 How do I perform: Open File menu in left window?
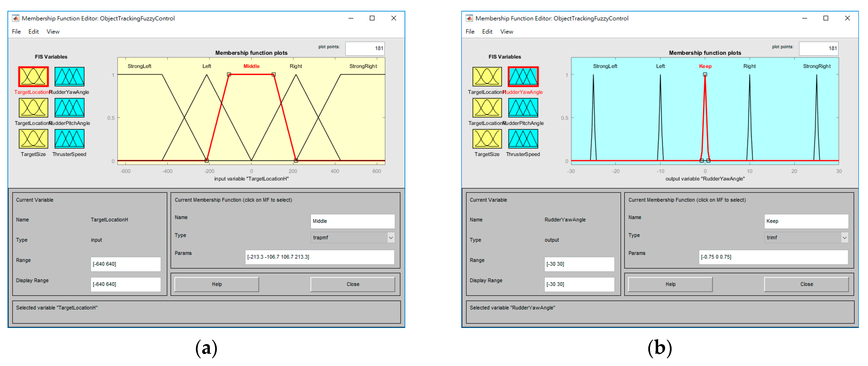(16, 32)
